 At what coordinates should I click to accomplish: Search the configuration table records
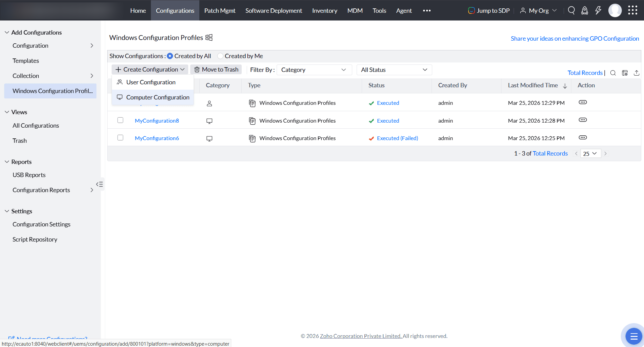[613, 73]
